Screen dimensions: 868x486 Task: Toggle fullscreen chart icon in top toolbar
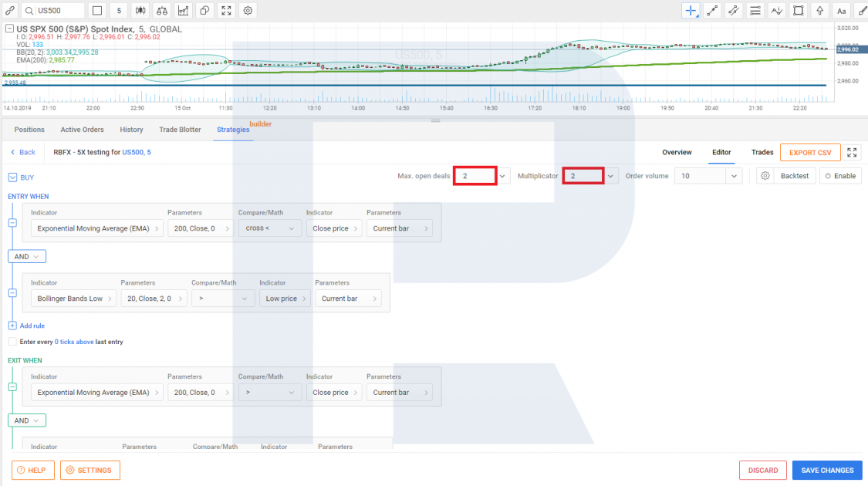226,11
